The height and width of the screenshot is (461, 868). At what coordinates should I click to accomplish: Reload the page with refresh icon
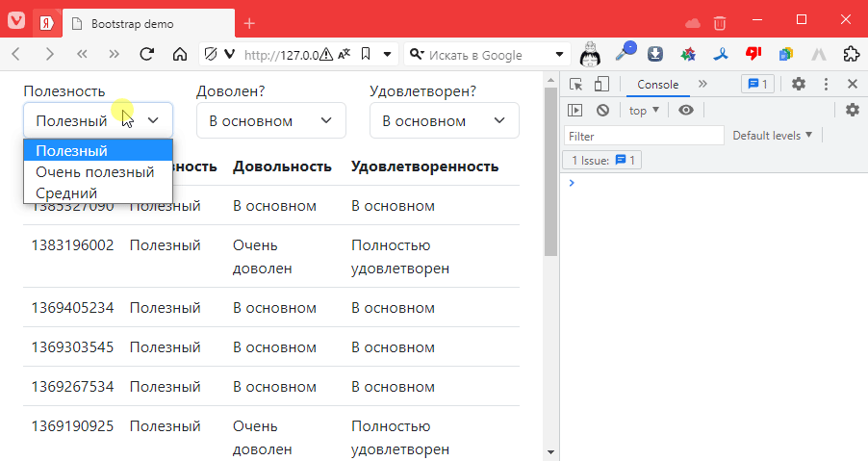(147, 55)
